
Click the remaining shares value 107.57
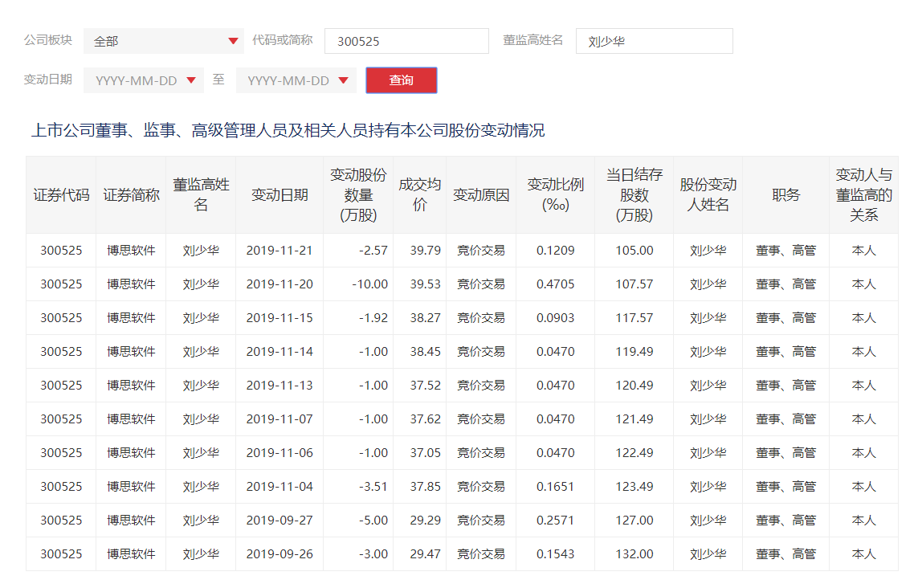coord(634,284)
